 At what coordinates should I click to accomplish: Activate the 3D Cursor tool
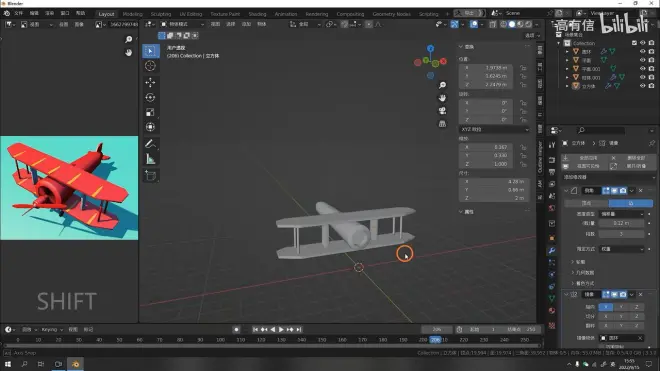point(150,66)
